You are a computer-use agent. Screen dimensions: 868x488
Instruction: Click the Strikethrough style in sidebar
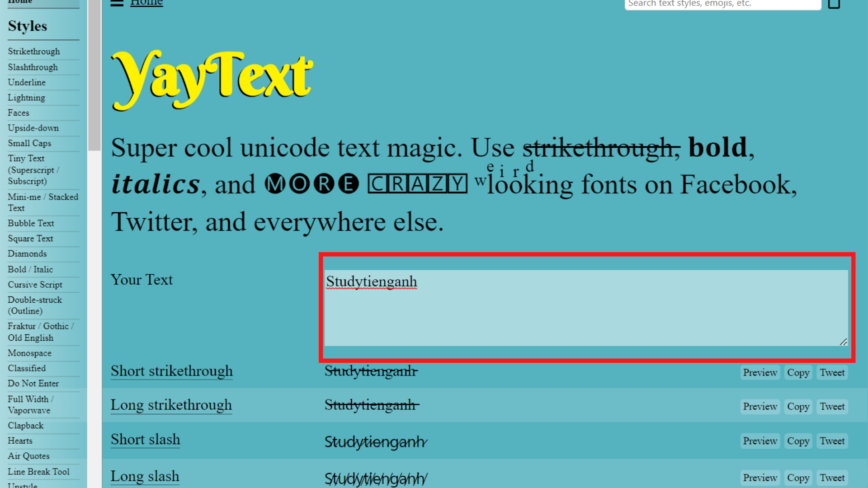point(33,51)
